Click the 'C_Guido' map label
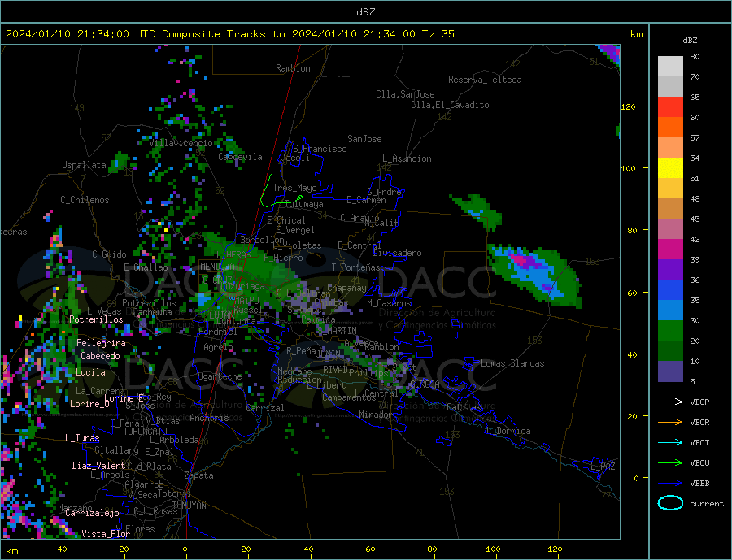The width and height of the screenshot is (732, 560). click(x=109, y=254)
